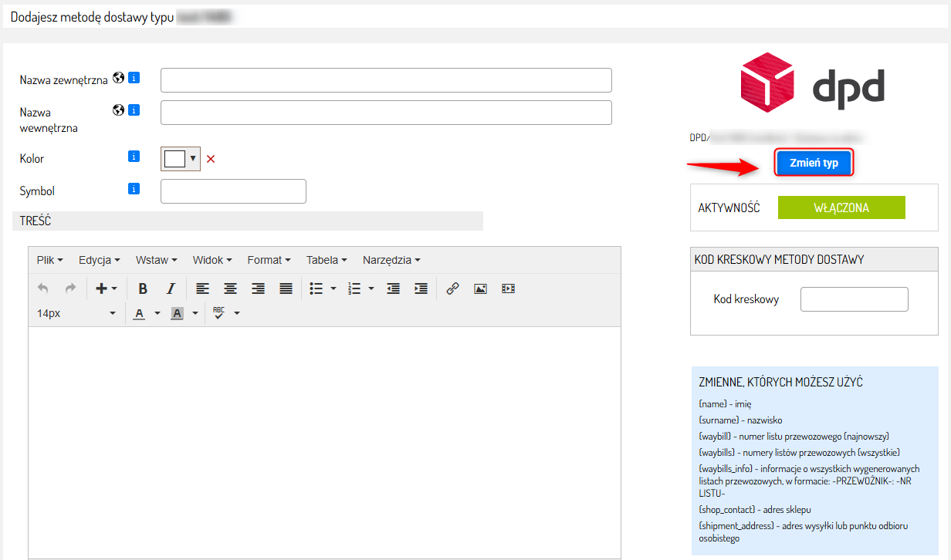
Task: Apply italic formatting
Action: (171, 288)
